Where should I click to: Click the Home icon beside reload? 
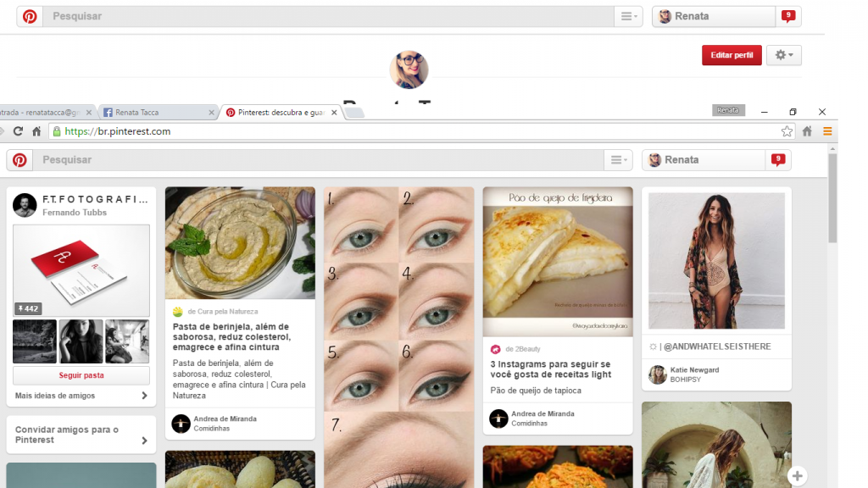pos(36,131)
